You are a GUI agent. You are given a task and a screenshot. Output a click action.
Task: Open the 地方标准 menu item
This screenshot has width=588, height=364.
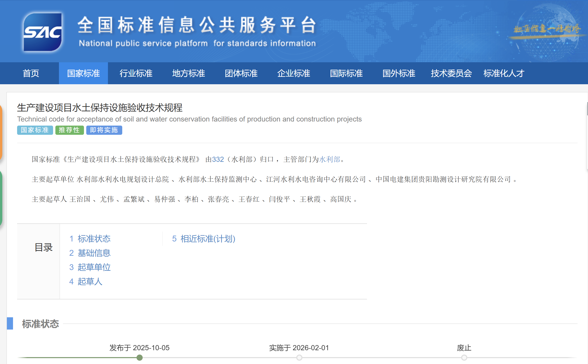click(188, 74)
